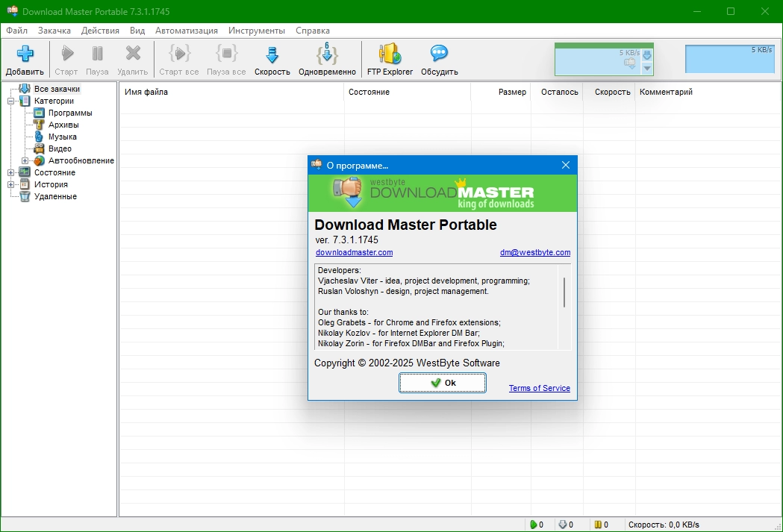
Task: Open the Одновременно simultaneous downloads icon
Action: tap(327, 54)
